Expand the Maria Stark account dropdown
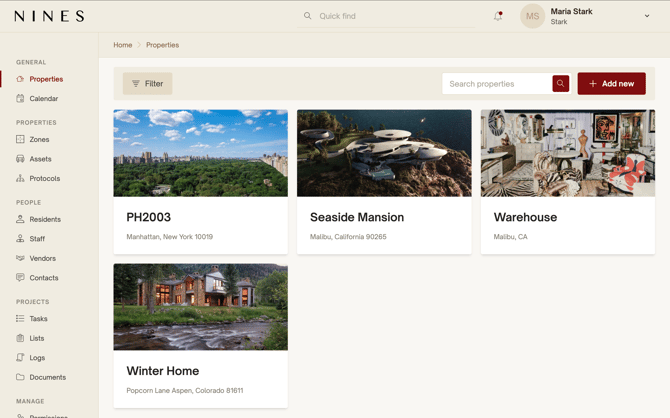This screenshot has width=670, height=418. (646, 16)
